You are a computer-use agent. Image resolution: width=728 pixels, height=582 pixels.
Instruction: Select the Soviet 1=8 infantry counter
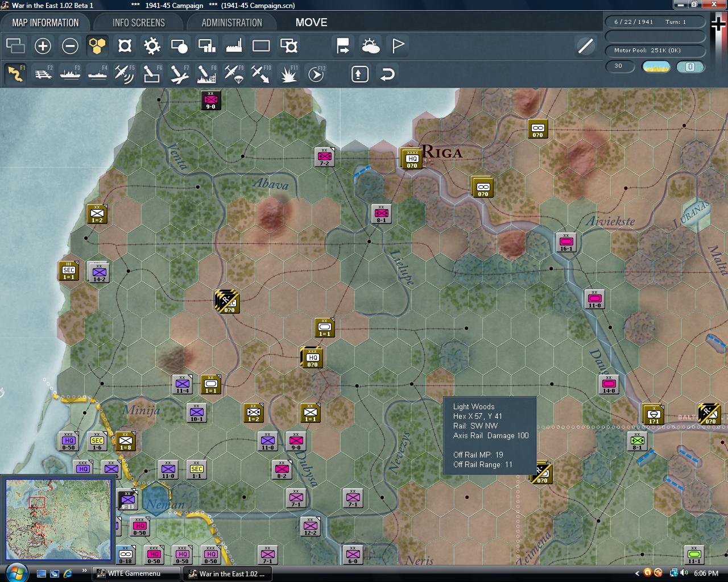tap(126, 441)
